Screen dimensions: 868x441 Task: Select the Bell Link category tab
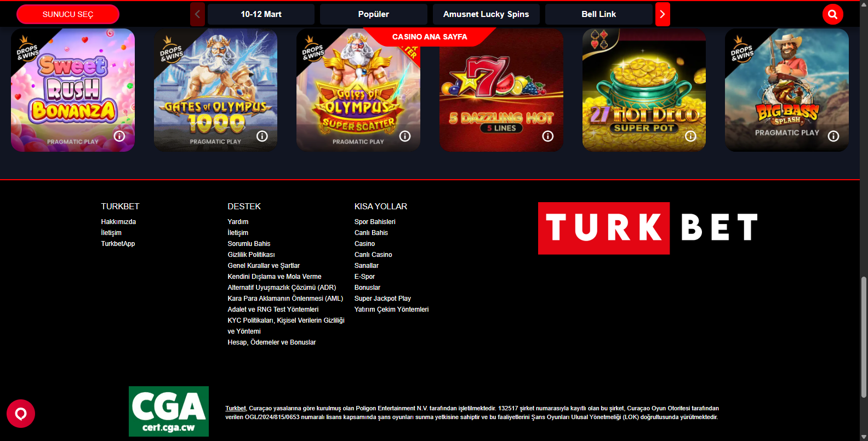pos(599,14)
